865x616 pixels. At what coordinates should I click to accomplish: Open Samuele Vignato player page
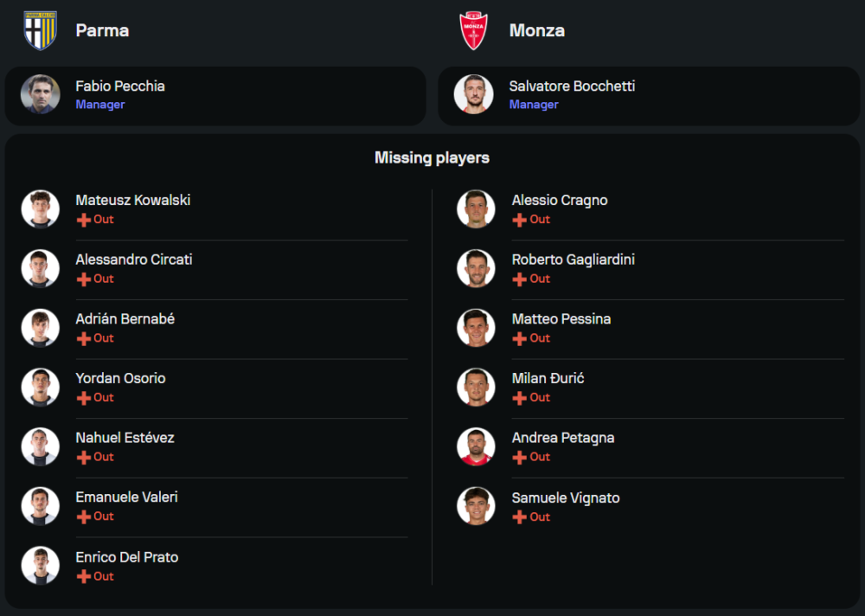pyautogui.click(x=566, y=497)
